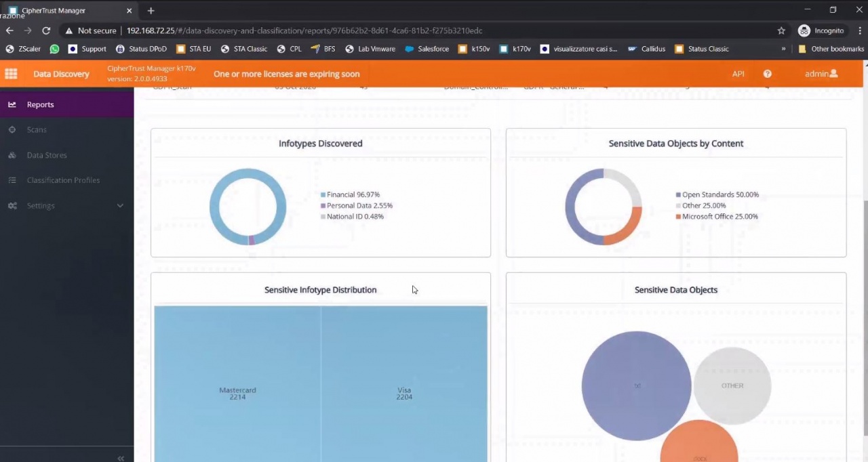
Task: Click the large blue txt bubble
Action: click(637, 385)
